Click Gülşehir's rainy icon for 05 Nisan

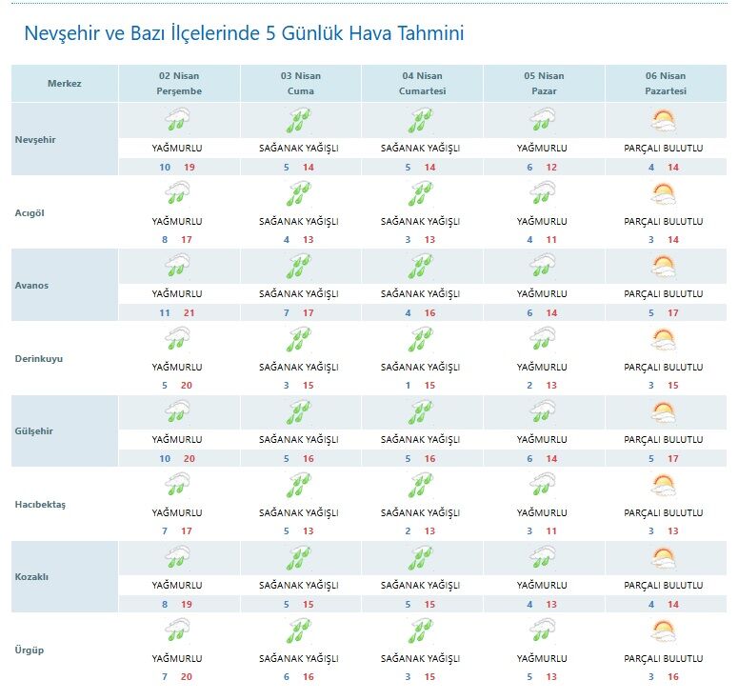pyautogui.click(x=542, y=411)
